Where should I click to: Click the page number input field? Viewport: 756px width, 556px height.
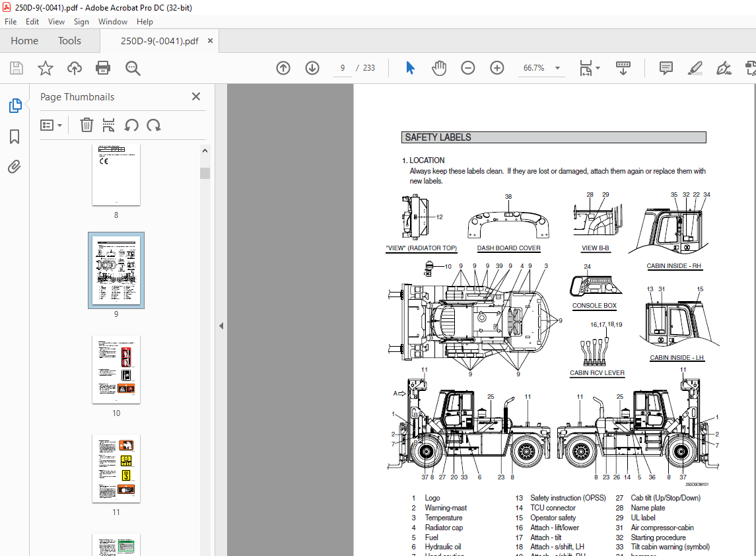[x=343, y=68]
